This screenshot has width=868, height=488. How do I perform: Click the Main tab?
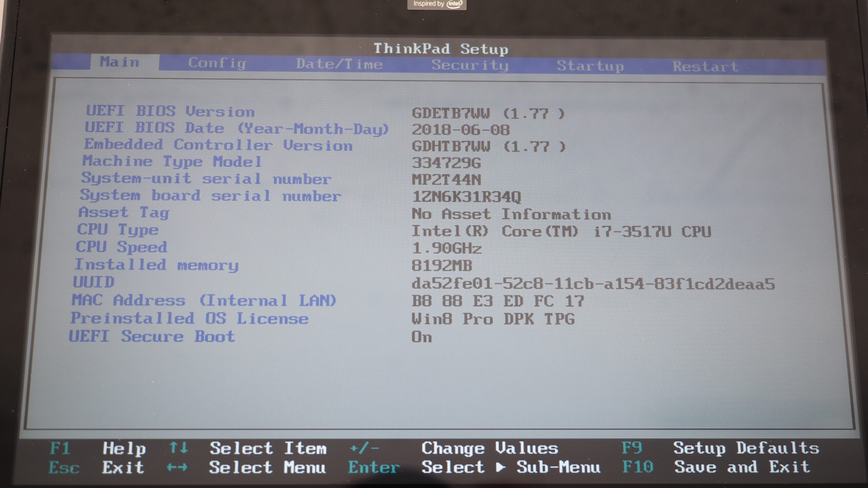click(119, 62)
